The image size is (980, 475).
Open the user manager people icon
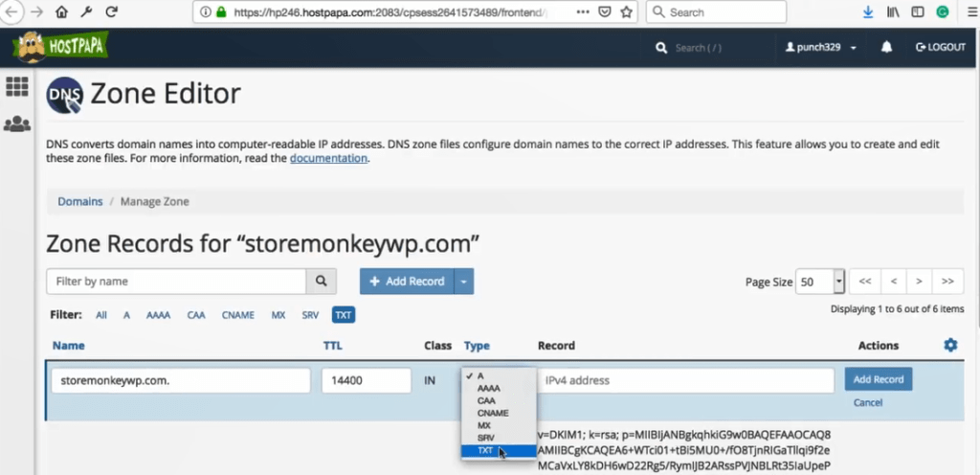[x=17, y=124]
